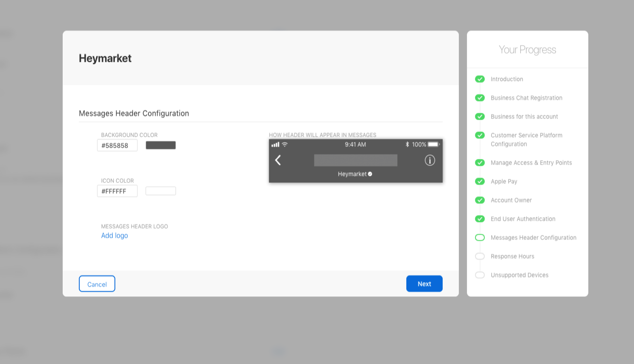634x364 pixels.
Task: Click the ICON COLOR label
Action: (x=117, y=180)
